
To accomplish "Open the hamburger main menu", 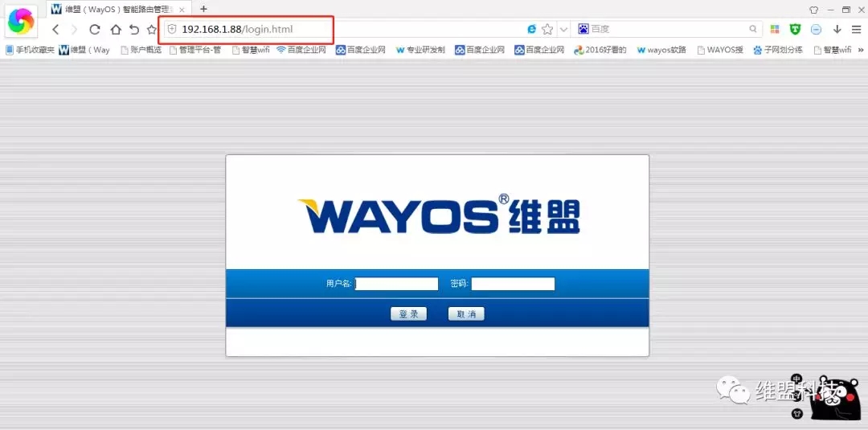I will click(857, 29).
